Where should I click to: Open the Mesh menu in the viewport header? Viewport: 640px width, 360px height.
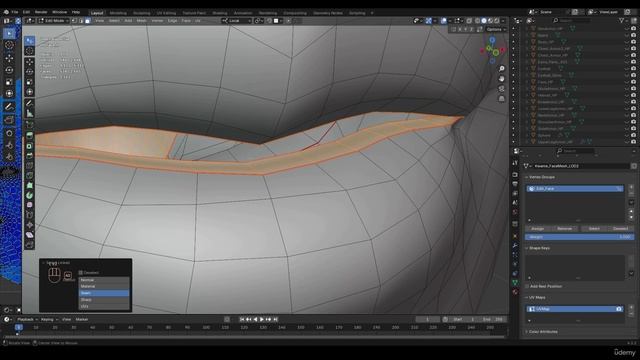142,20
